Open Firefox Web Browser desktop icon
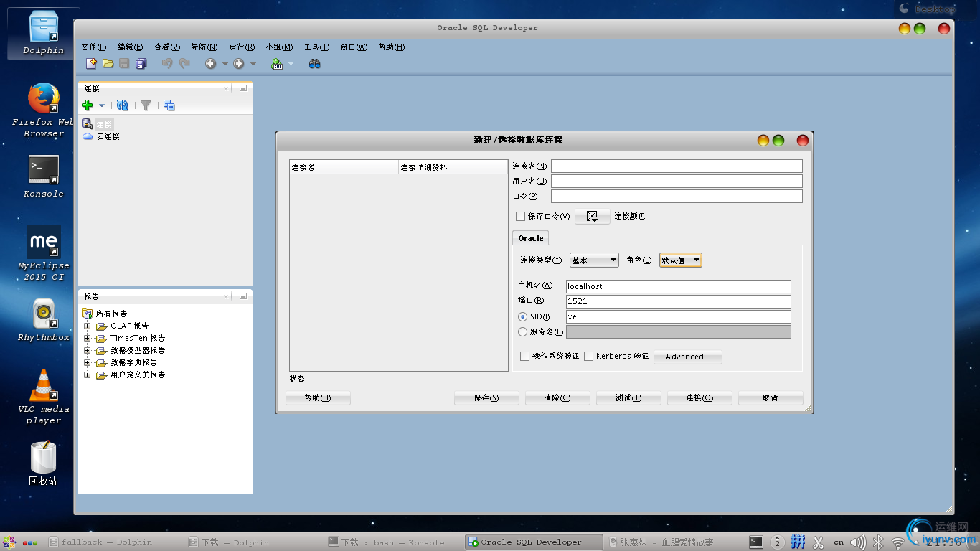Image resolution: width=980 pixels, height=551 pixels. 44,110
